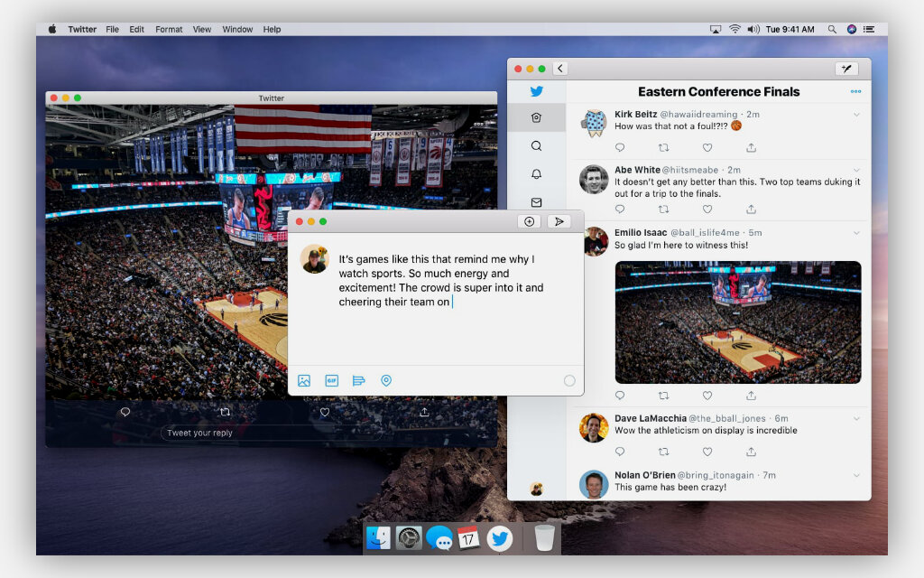
Task: Expand options chevron on Kirk Beitz's tweet
Action: pos(856,115)
